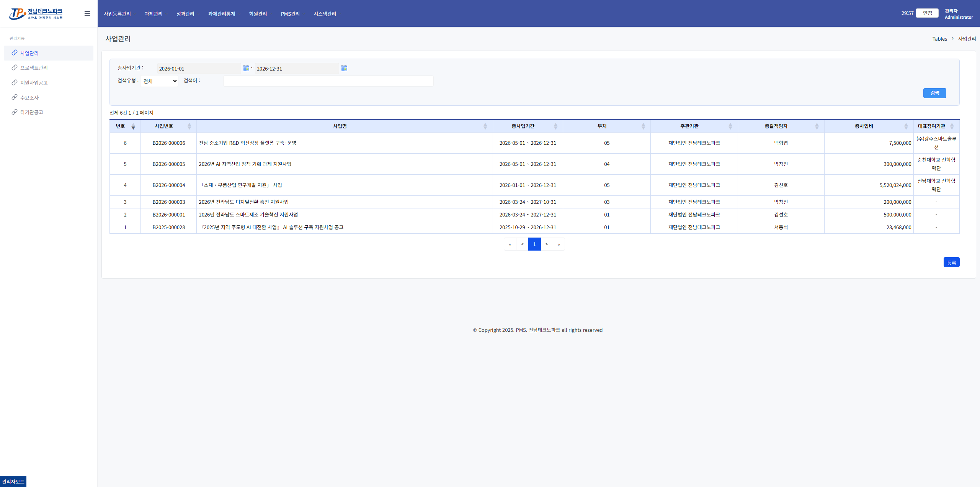The image size is (980, 487).
Task: Click the 관리자모드 button at bottom left
Action: [x=13, y=482]
